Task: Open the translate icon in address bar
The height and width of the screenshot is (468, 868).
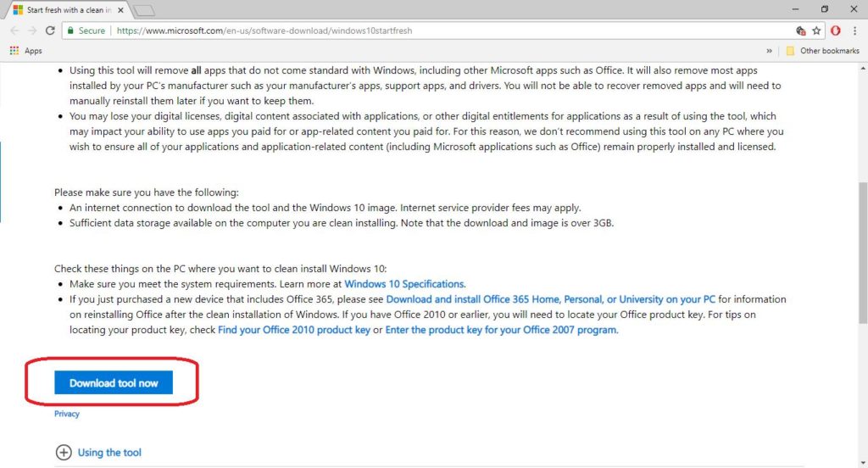Action: 800,31
